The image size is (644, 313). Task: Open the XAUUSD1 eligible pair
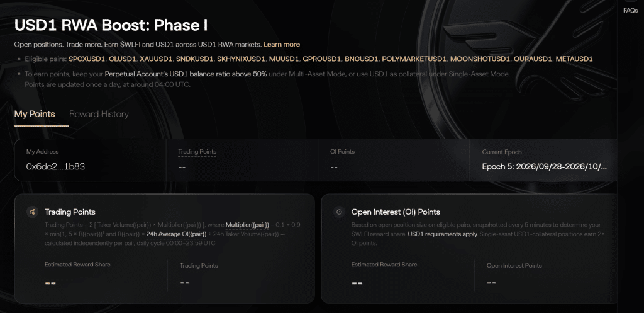(156, 59)
